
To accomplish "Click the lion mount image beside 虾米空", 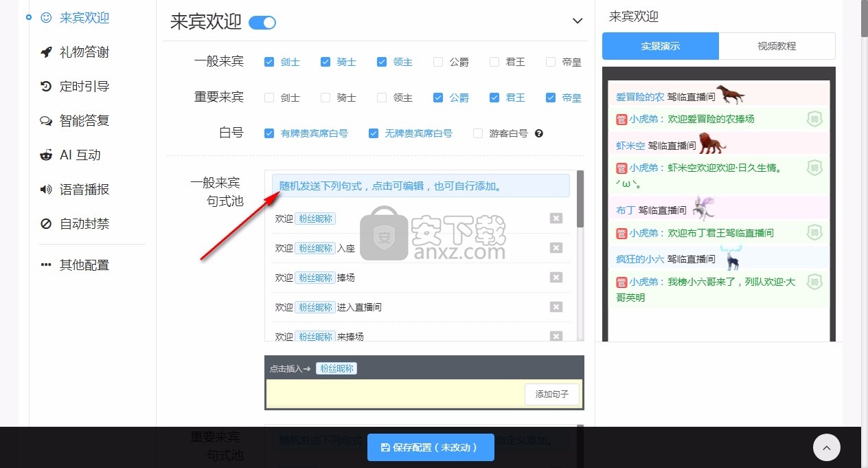I will tap(712, 144).
